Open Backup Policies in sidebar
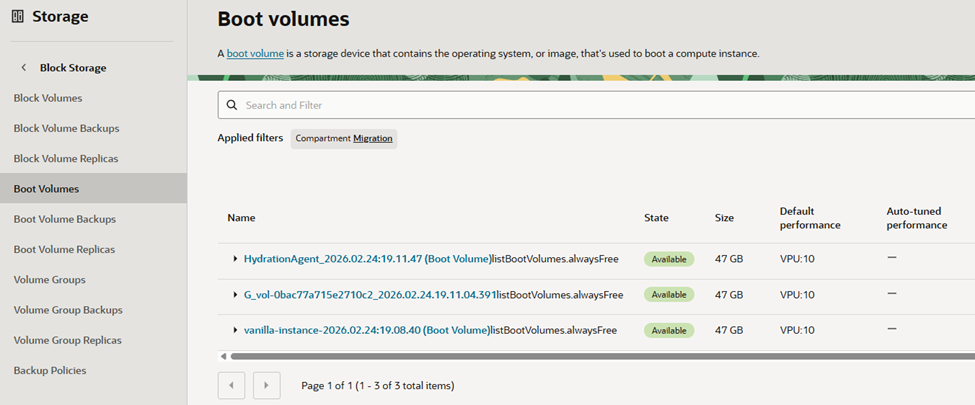975x405 pixels. tap(50, 370)
